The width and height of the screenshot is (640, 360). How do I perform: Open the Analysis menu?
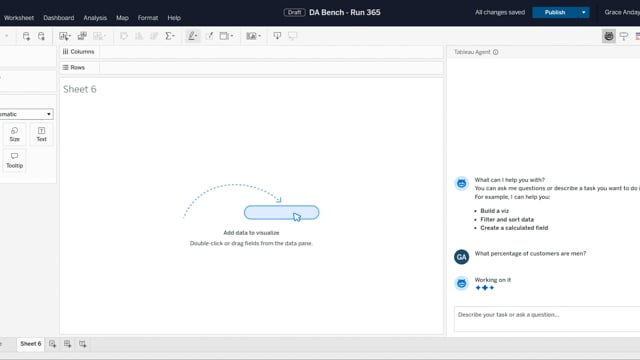click(x=95, y=18)
